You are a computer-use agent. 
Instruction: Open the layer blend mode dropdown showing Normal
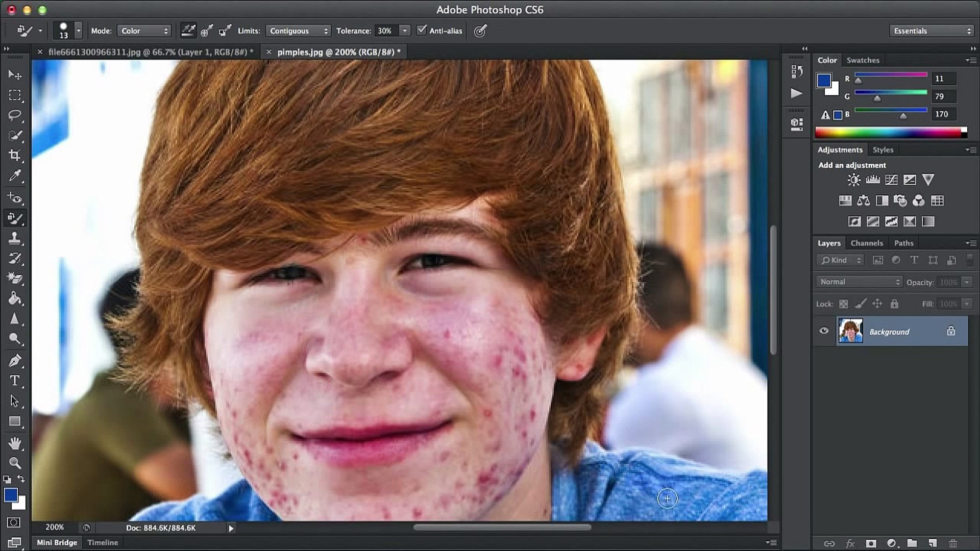click(x=859, y=282)
